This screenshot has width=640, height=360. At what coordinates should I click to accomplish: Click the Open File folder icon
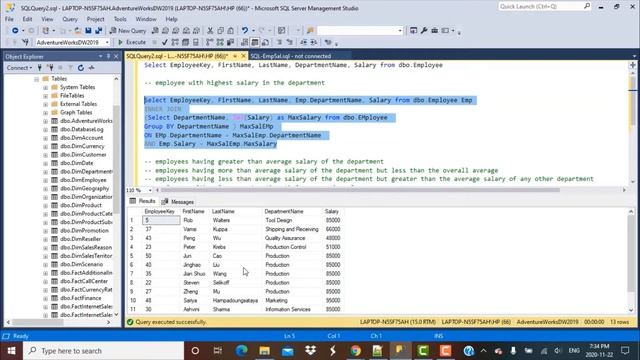pos(78,31)
